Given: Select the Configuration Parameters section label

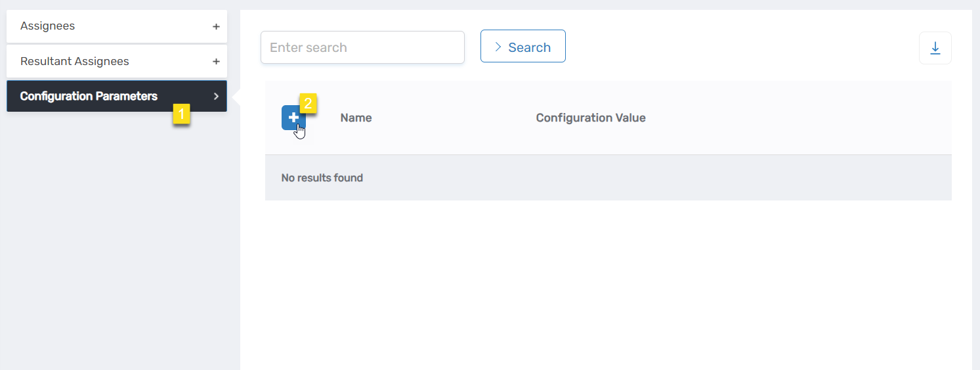Looking at the screenshot, I should (x=89, y=96).
